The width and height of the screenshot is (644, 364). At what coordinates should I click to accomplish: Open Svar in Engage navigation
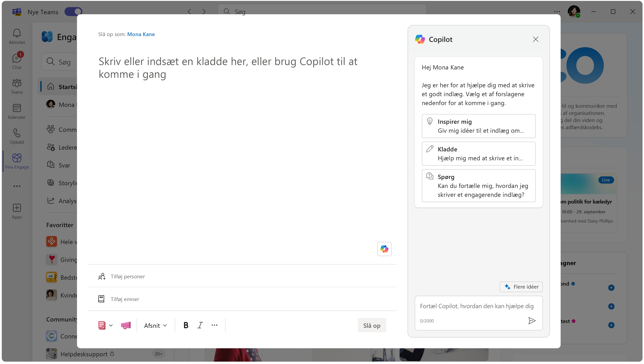click(x=58, y=165)
